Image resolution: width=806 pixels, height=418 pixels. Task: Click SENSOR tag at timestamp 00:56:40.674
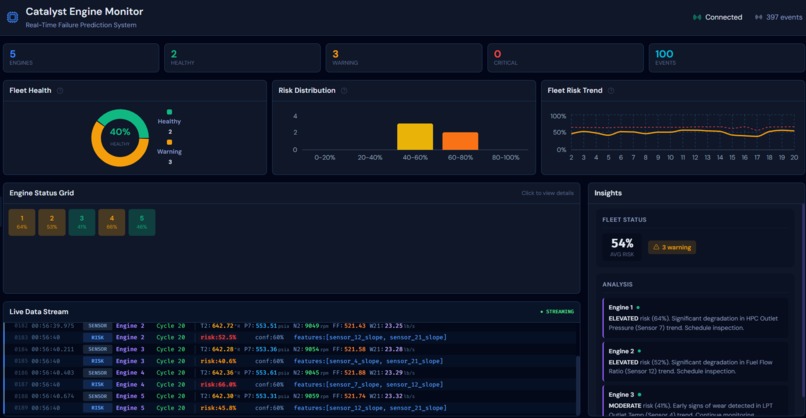pos(98,396)
